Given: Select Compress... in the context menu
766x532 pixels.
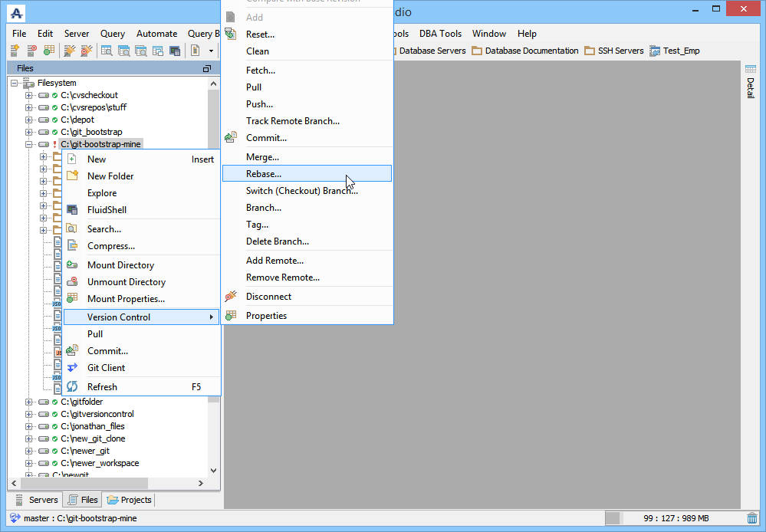Looking at the screenshot, I should (141, 246).
